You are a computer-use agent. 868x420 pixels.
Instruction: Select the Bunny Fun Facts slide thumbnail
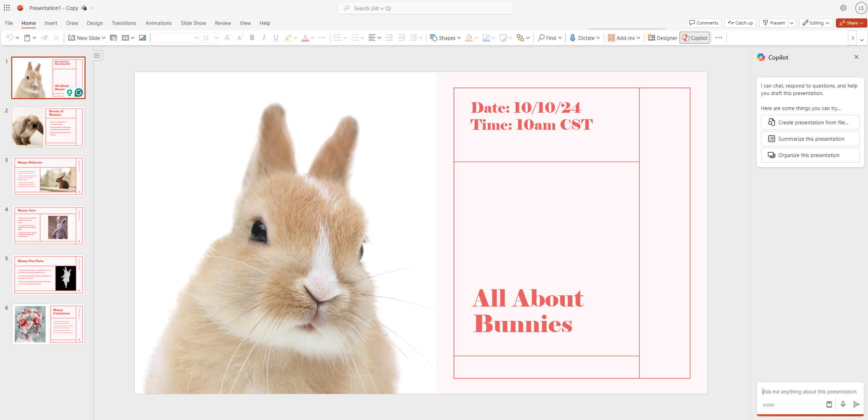point(48,275)
